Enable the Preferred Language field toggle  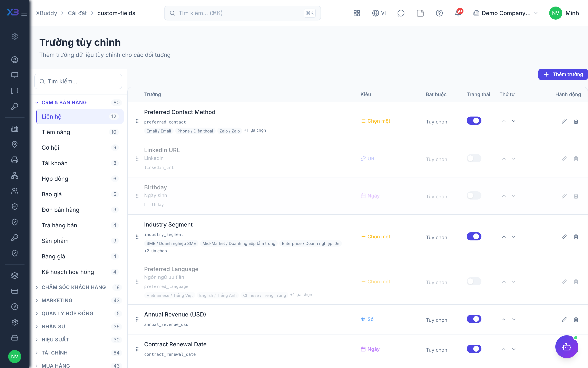474,281
